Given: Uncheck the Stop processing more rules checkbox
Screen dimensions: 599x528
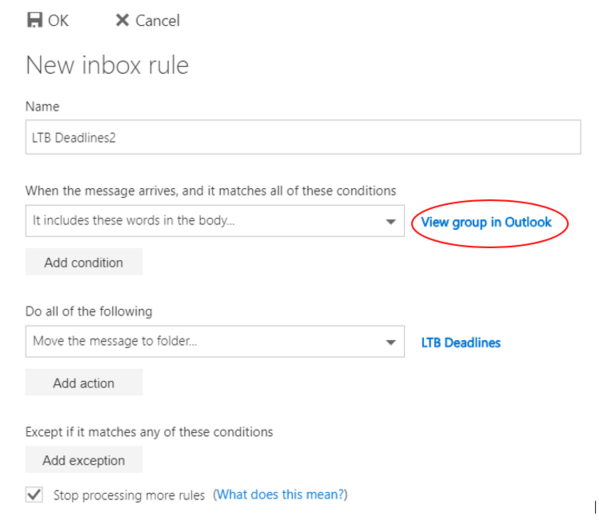Looking at the screenshot, I should point(34,494).
